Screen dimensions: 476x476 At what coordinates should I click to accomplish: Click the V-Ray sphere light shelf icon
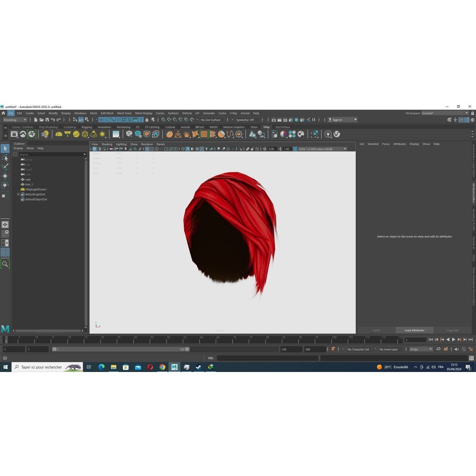coord(76,134)
